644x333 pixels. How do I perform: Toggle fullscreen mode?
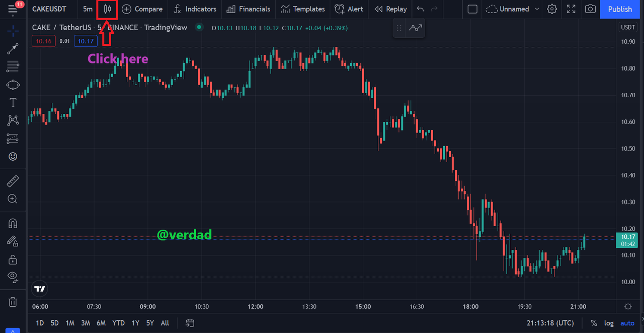click(571, 9)
